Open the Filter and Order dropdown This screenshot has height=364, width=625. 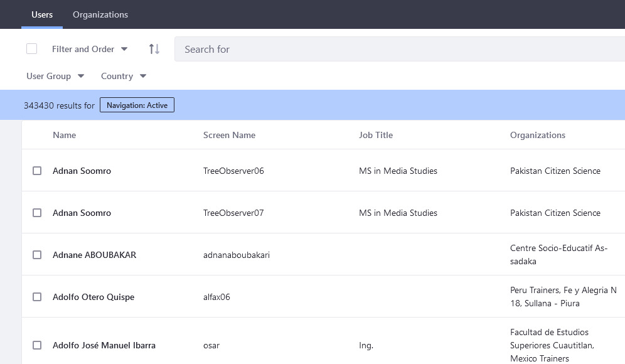click(90, 49)
